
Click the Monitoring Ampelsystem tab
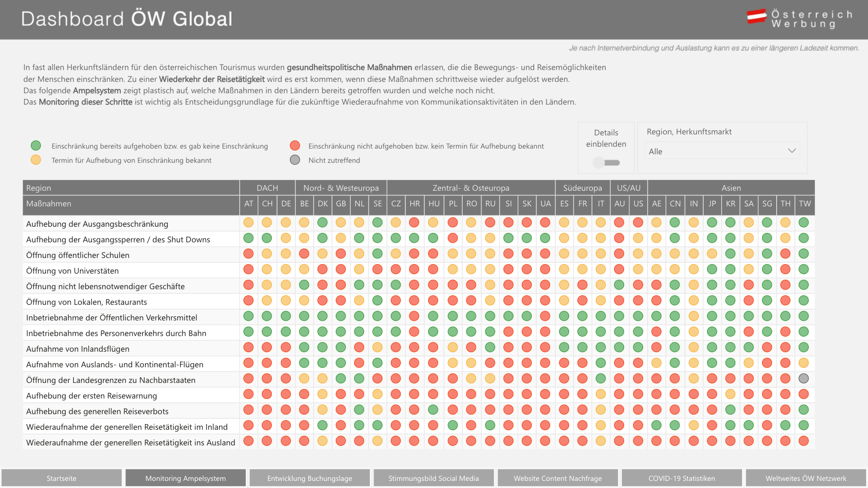[x=186, y=478]
